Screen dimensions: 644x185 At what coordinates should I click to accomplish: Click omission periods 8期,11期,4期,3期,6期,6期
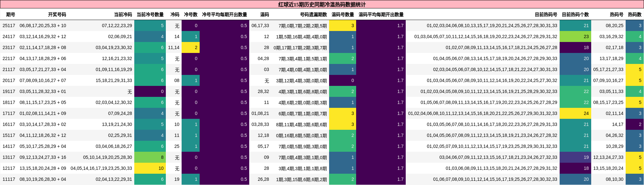[x=301, y=124]
